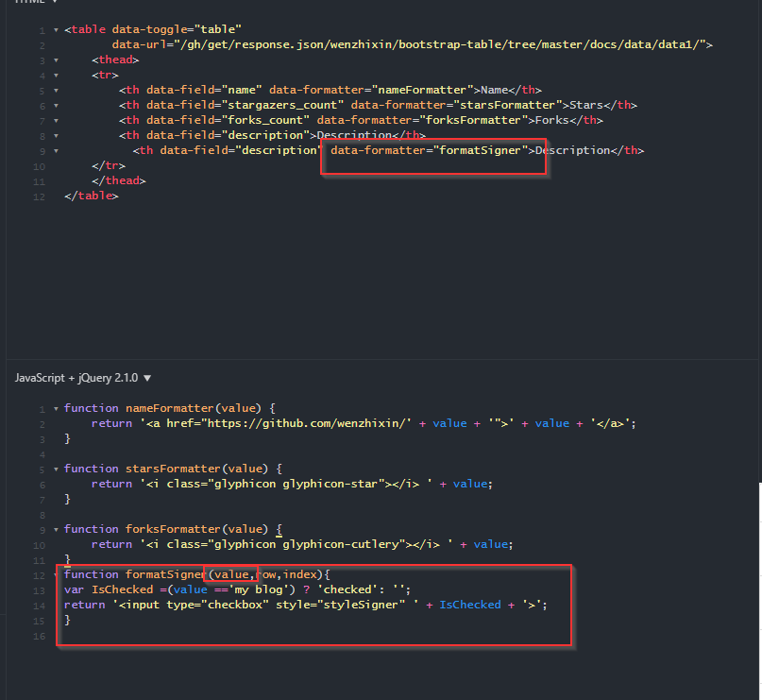Click line number 10 in the HTML panel

39,164
